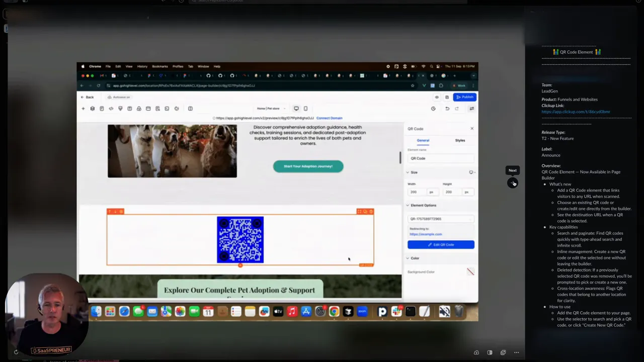Switch to the General tab

pyautogui.click(x=423, y=141)
